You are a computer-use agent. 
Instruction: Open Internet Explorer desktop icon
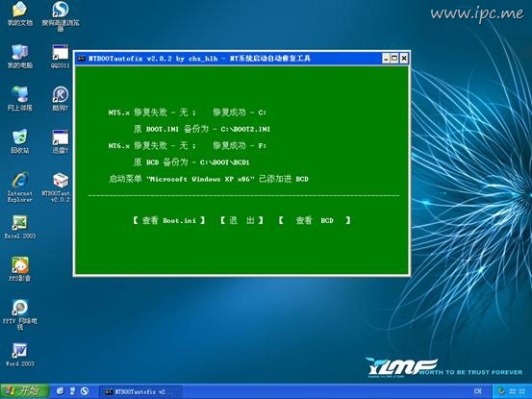tap(19, 187)
